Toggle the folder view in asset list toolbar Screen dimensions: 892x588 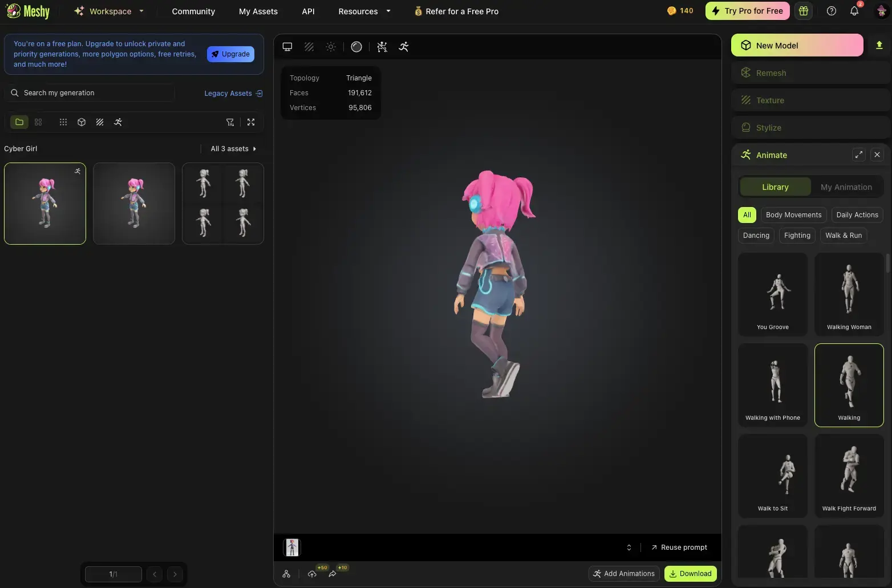click(19, 122)
